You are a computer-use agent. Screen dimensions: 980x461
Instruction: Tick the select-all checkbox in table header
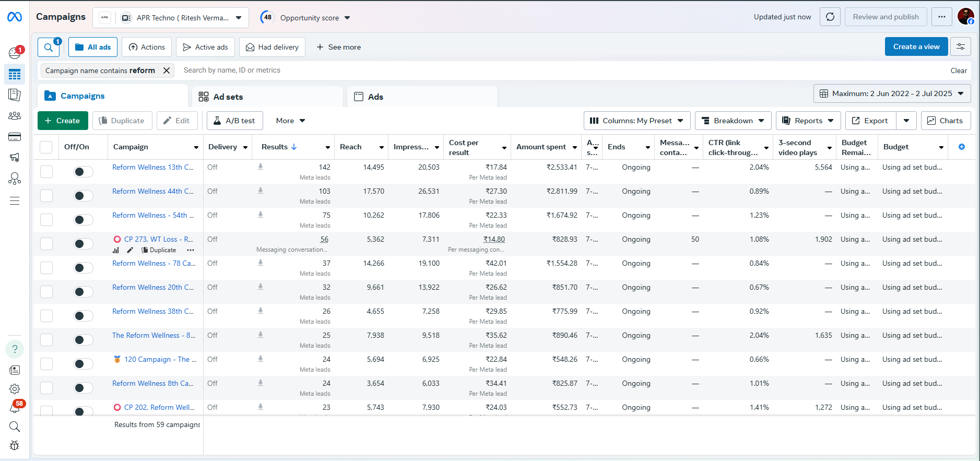(46, 147)
